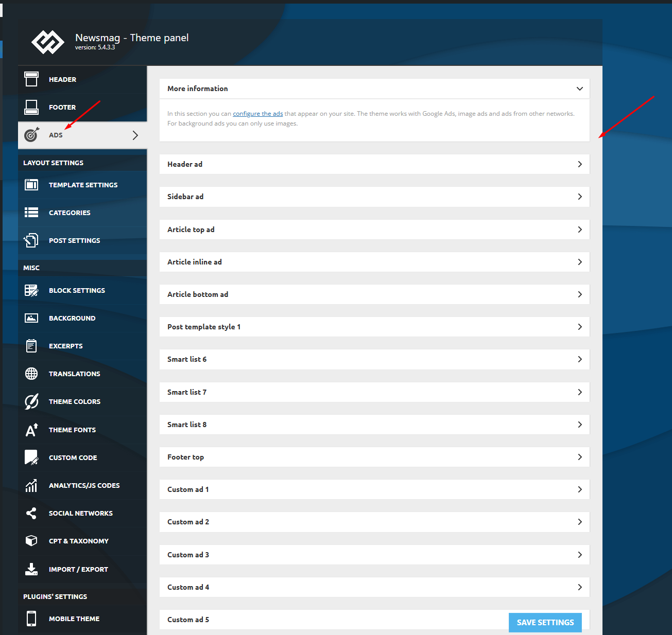Click the SAVE SETTINGS button

(x=545, y=622)
